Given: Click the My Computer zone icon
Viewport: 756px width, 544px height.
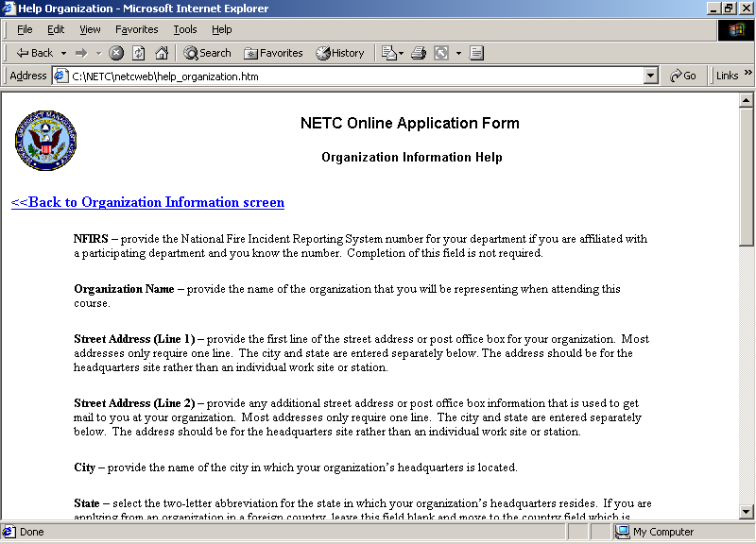Looking at the screenshot, I should [x=622, y=532].
